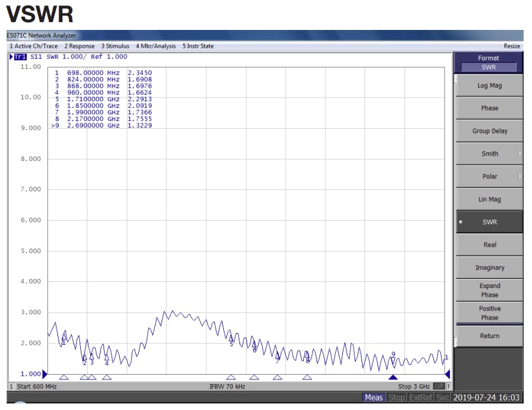Switch display format to Imaginary
The image size is (532, 410).
click(x=489, y=267)
